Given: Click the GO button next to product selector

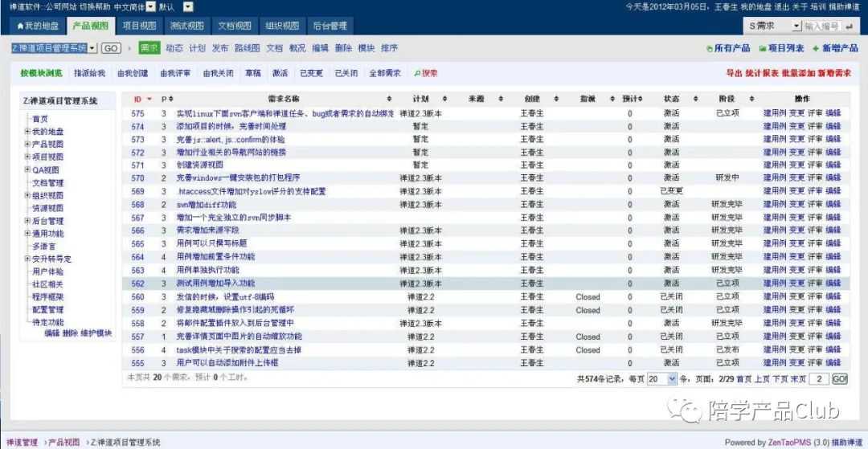Looking at the screenshot, I should [111, 48].
